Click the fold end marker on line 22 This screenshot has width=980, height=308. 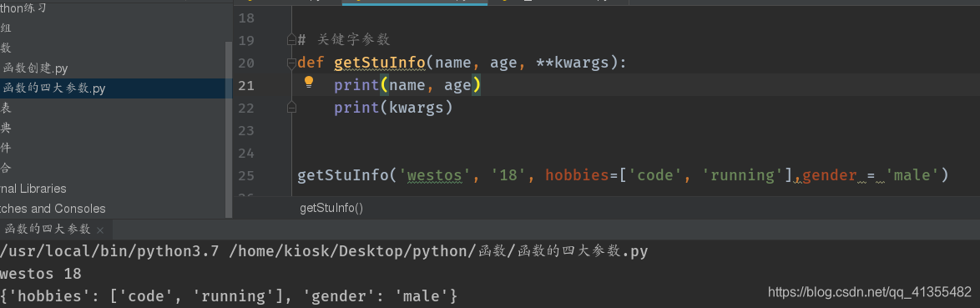(290, 108)
